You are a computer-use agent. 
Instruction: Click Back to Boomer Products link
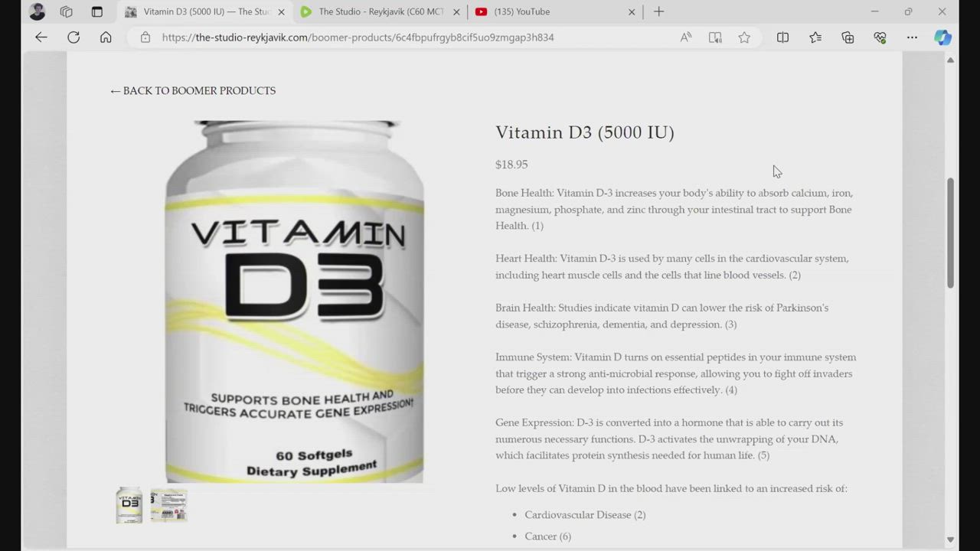coord(193,90)
